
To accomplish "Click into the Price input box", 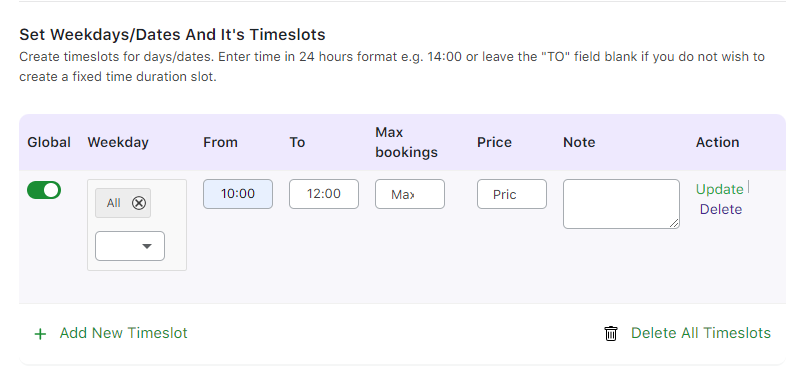I will [512, 194].
